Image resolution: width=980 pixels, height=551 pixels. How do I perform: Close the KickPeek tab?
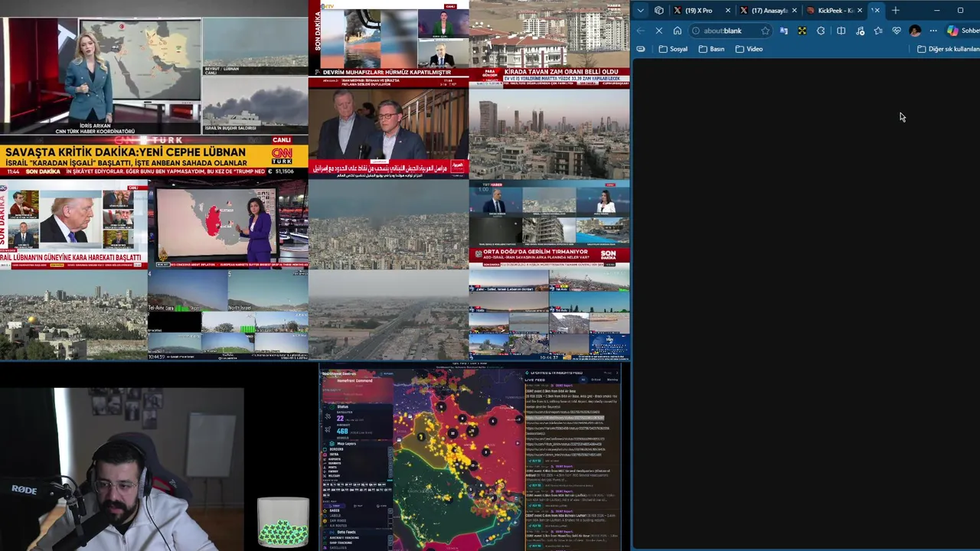click(860, 11)
